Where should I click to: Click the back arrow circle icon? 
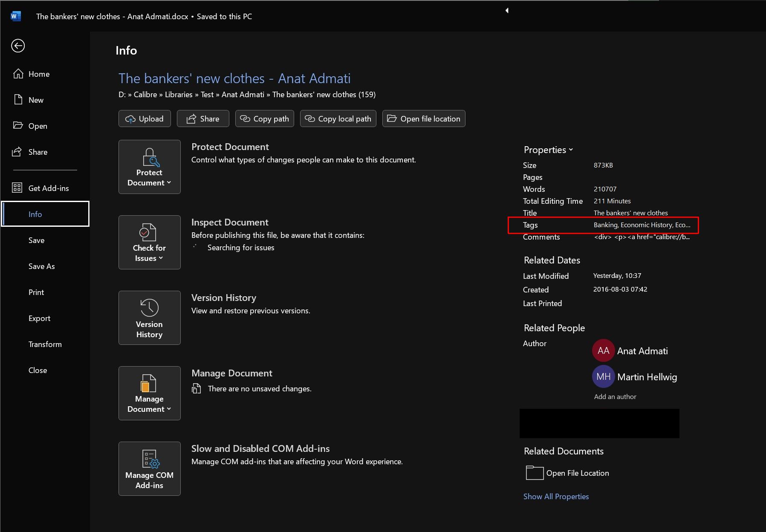point(18,46)
